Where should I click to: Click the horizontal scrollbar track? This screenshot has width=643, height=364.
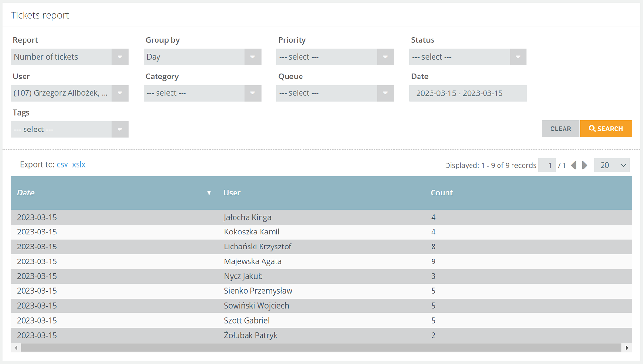pyautogui.click(x=321, y=347)
